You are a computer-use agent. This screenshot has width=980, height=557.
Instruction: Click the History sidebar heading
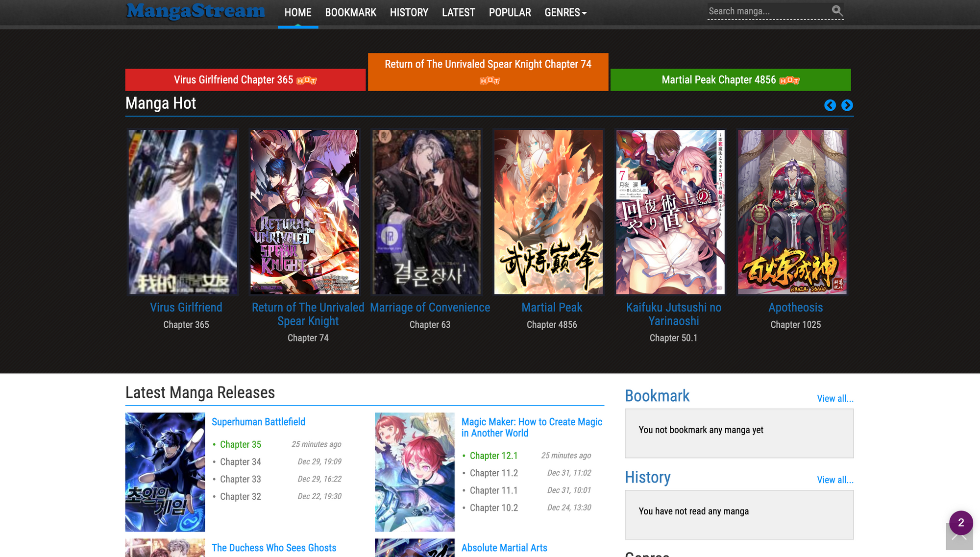647,477
